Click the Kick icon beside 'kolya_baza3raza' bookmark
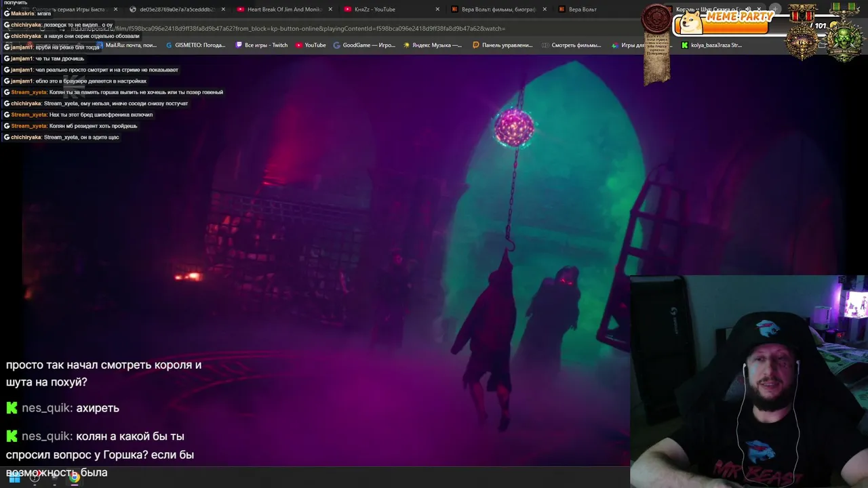This screenshot has width=868, height=488. (x=685, y=45)
